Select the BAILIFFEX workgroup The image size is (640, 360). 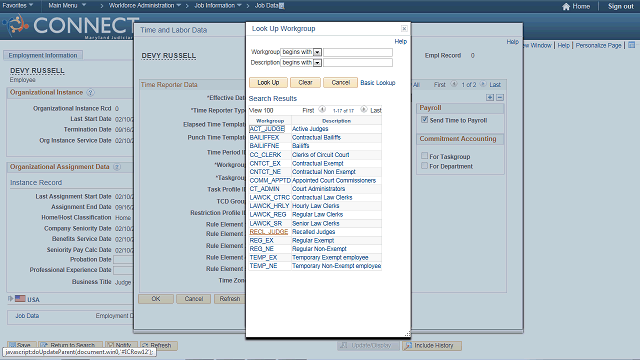click(264, 138)
